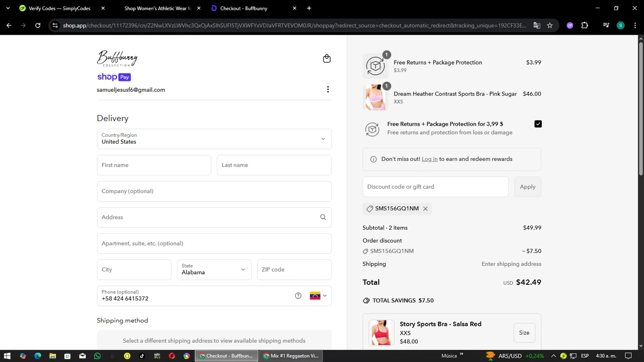
Task: Open the Windows Start menu
Action: pyautogui.click(x=7, y=356)
